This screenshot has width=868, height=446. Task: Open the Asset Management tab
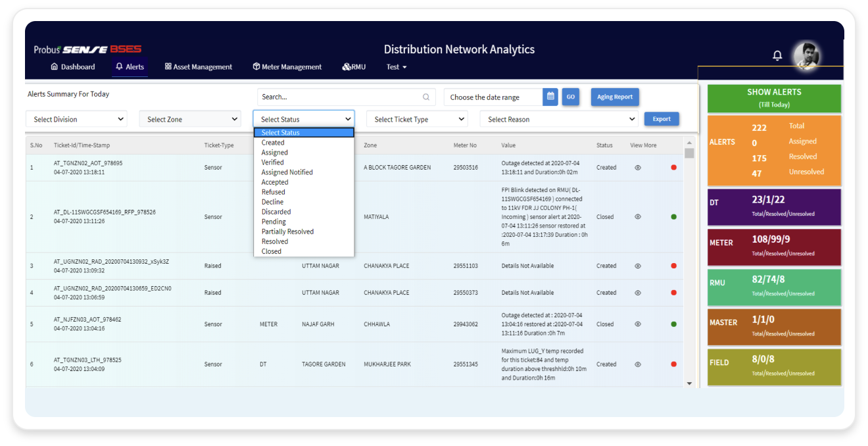[199, 67]
